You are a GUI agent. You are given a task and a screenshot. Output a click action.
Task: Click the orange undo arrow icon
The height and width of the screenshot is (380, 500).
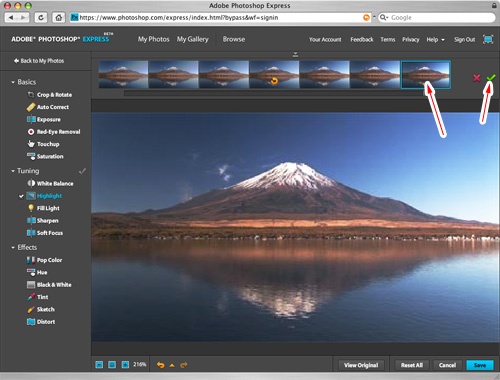point(161,365)
